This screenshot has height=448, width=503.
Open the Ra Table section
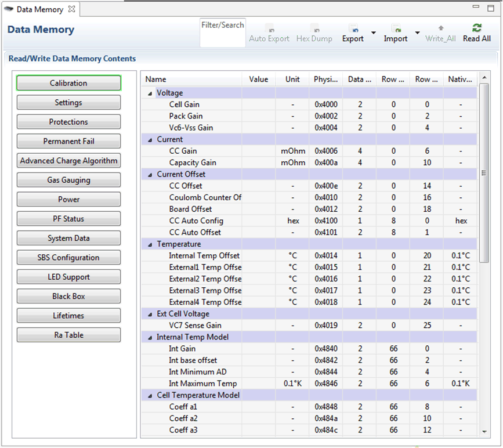pyautogui.click(x=68, y=334)
